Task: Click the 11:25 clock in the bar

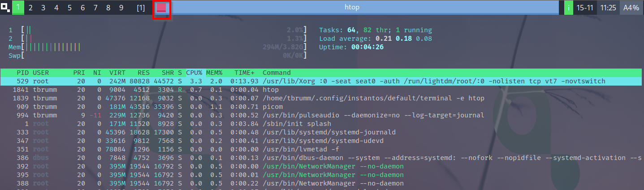Action: click(608, 8)
